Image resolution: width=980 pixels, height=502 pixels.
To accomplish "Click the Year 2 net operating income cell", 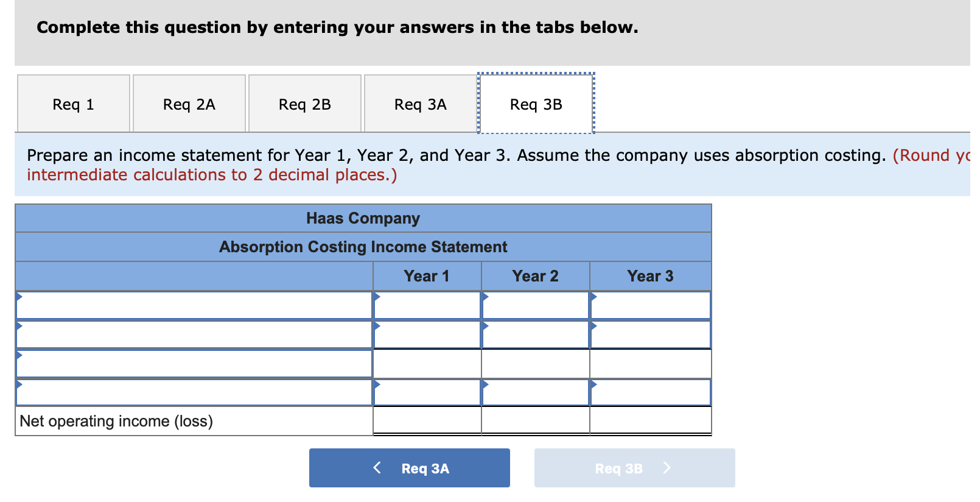I will click(x=534, y=420).
